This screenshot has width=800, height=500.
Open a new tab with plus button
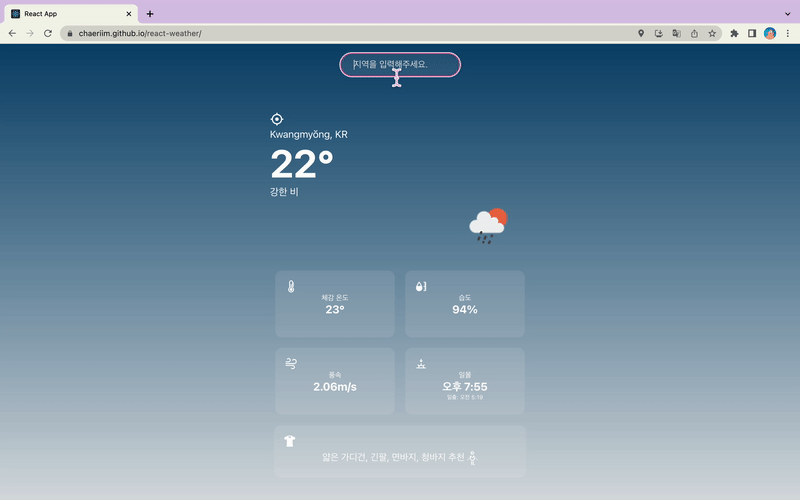click(x=150, y=14)
